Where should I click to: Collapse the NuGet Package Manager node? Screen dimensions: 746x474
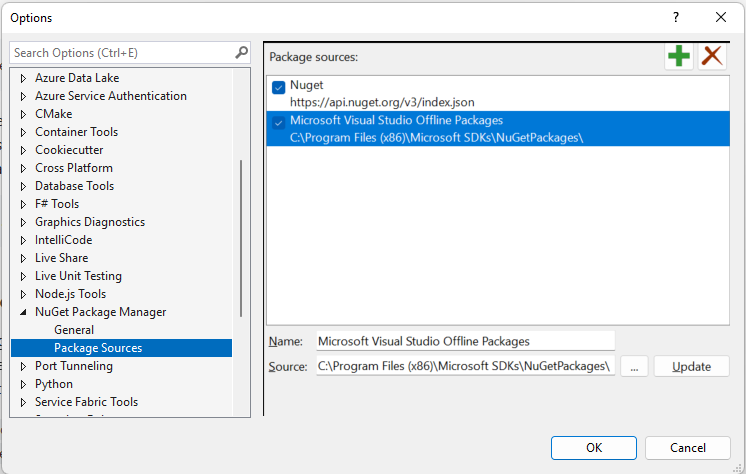(x=23, y=312)
